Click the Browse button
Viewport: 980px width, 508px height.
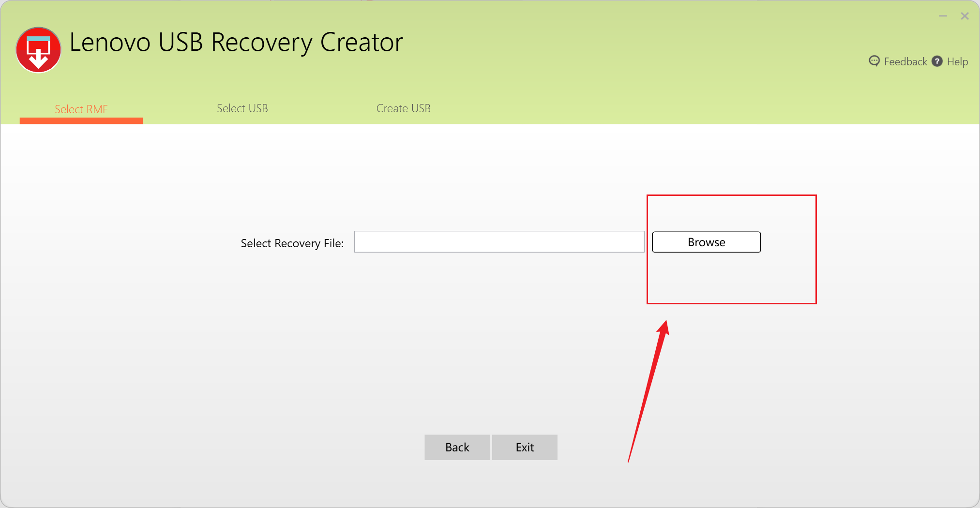tap(707, 242)
